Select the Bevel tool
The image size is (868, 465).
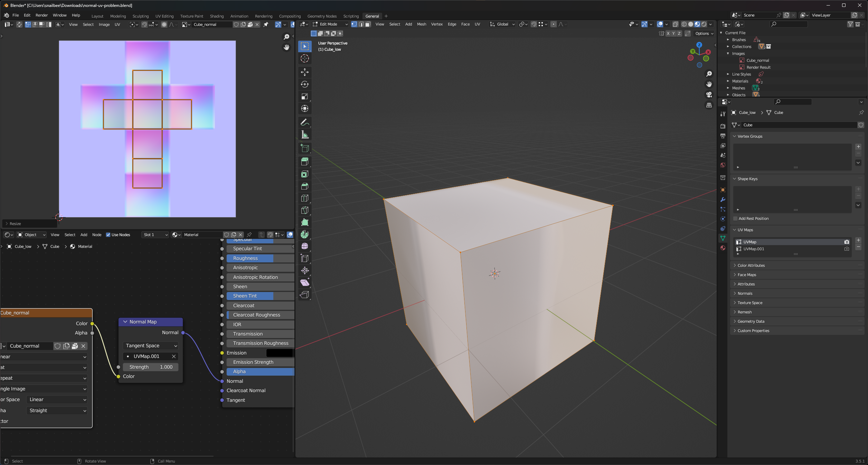pyautogui.click(x=305, y=186)
